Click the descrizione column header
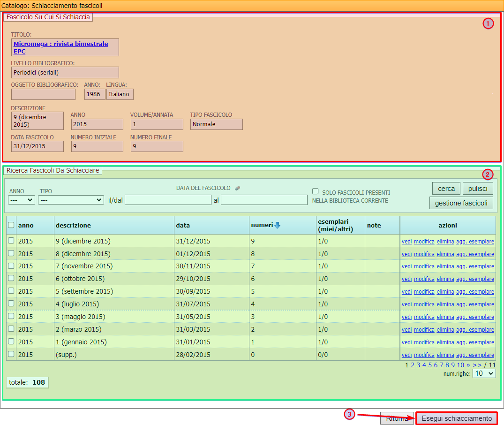This screenshot has width=504, height=425. [x=73, y=225]
